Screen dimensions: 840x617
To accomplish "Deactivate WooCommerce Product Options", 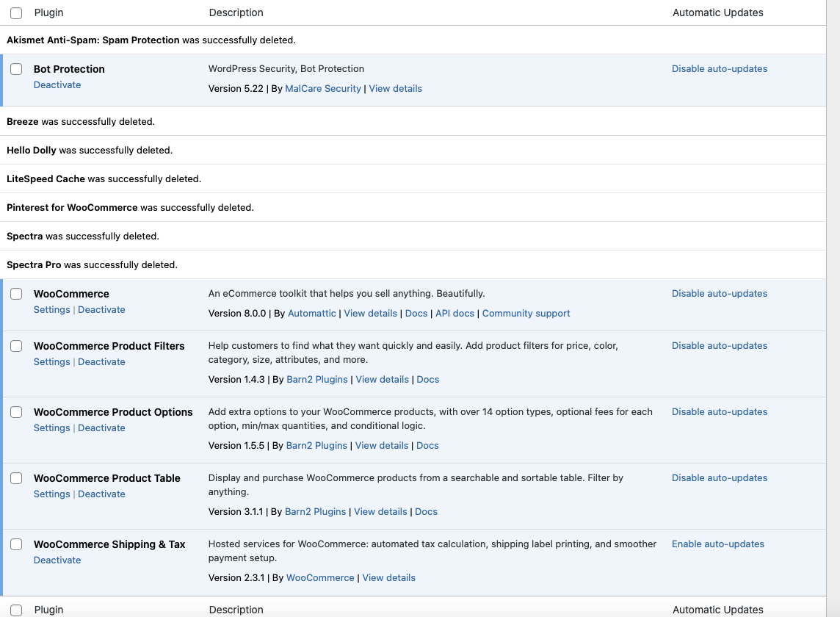I will click(x=101, y=427).
